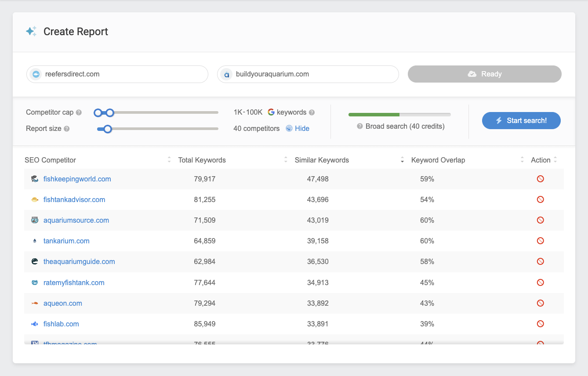The height and width of the screenshot is (376, 588).
Task: Open fishtankadvisor.com link
Action: point(74,199)
